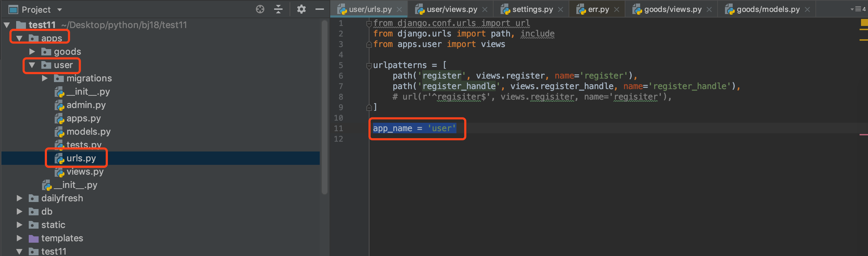Close the err.py tab
Viewport: 868px width, 256px height.
(x=617, y=9)
